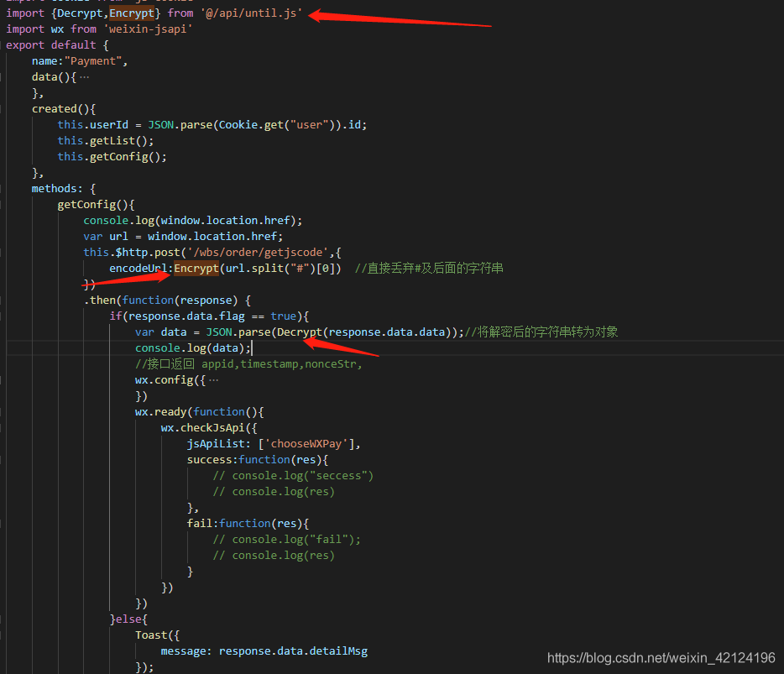Expand the folded wx.config({ block ellipsis
Screen dimensions: 784x674
tap(213, 380)
